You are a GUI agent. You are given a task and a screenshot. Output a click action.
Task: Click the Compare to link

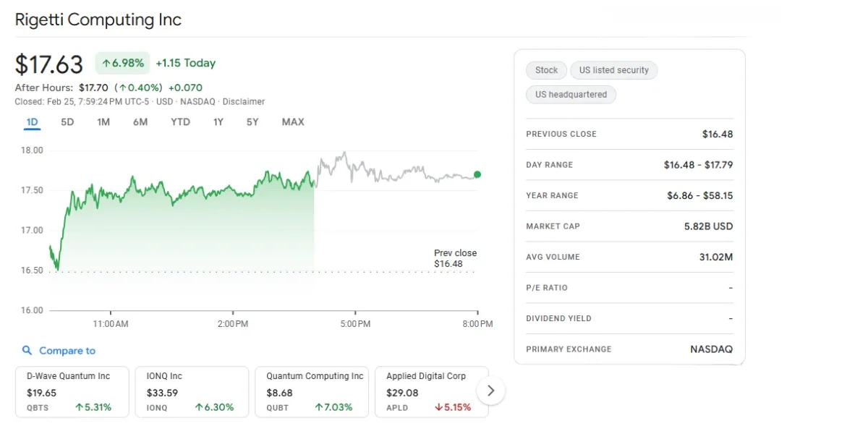pyautogui.click(x=67, y=351)
